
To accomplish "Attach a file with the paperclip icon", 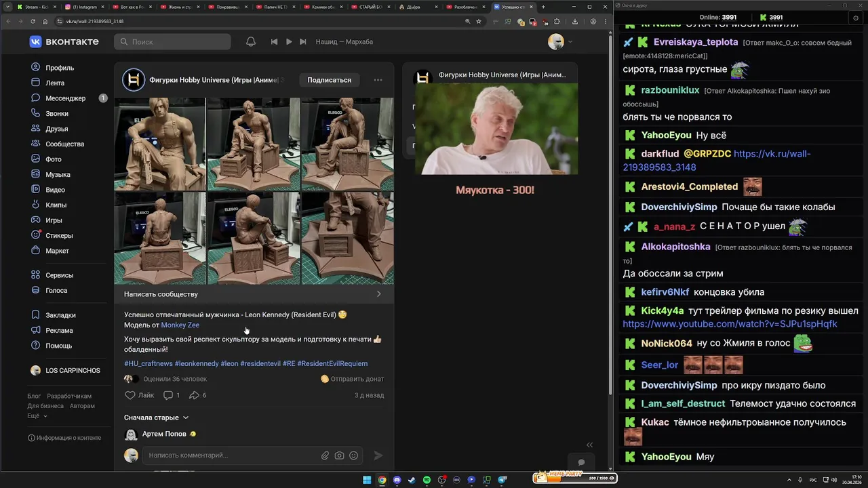I will click(x=325, y=455).
